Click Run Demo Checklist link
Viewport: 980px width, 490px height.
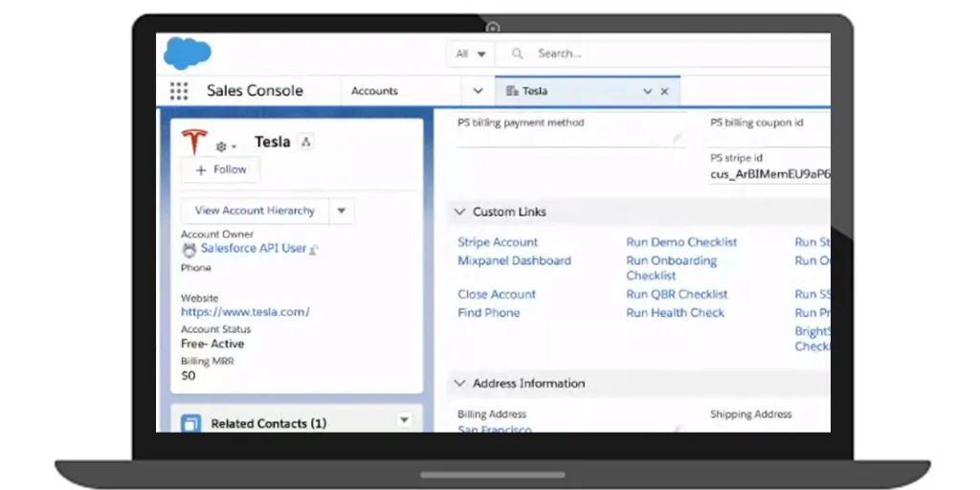681,242
